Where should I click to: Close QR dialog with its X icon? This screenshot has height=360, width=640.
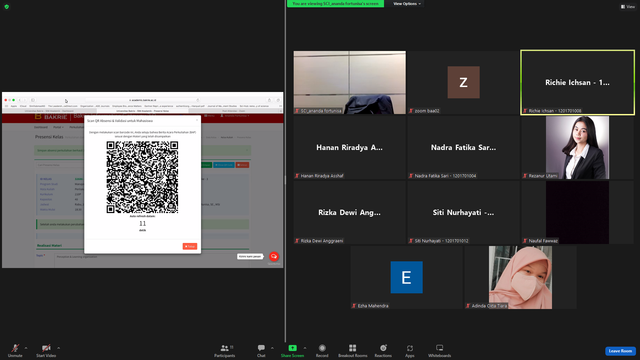point(197,120)
